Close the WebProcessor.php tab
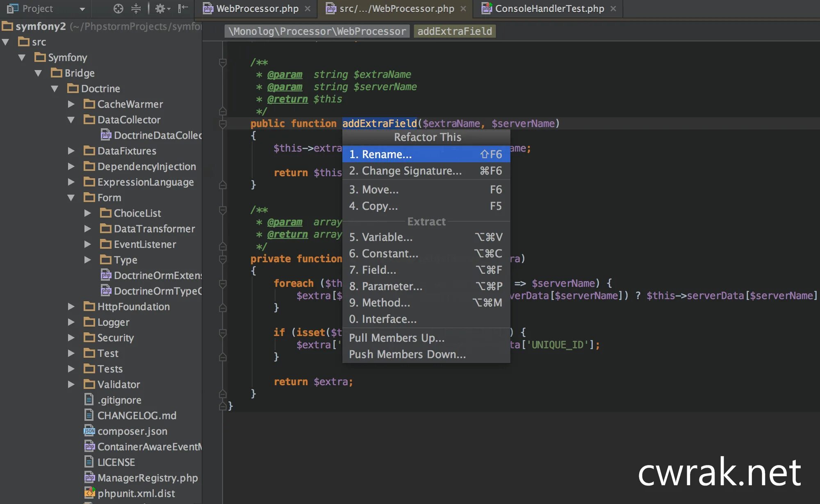 (x=307, y=9)
